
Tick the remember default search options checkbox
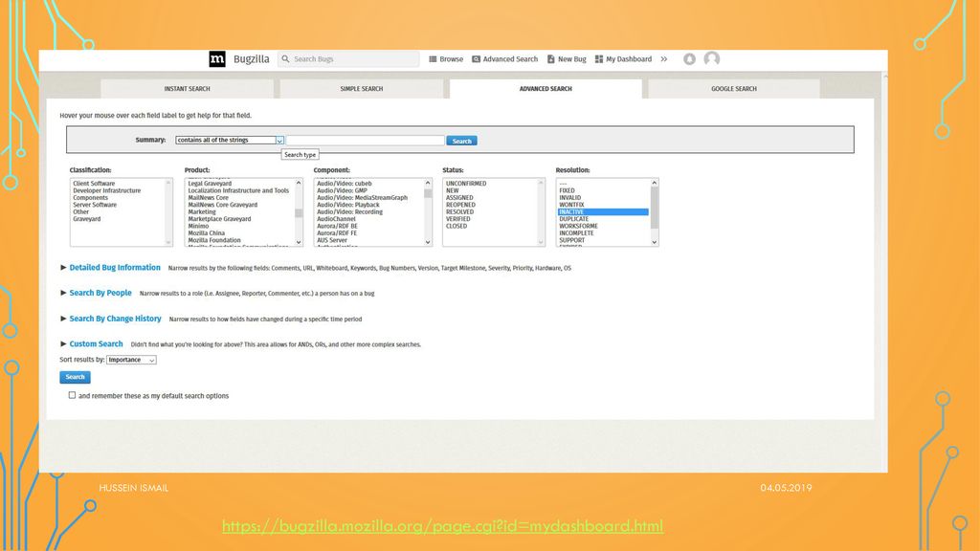pos(72,395)
